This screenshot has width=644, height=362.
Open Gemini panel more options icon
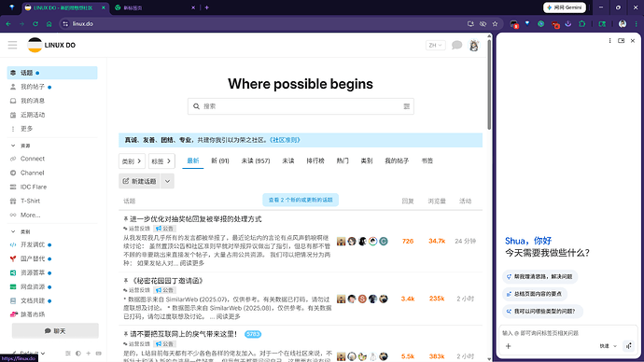(609, 41)
